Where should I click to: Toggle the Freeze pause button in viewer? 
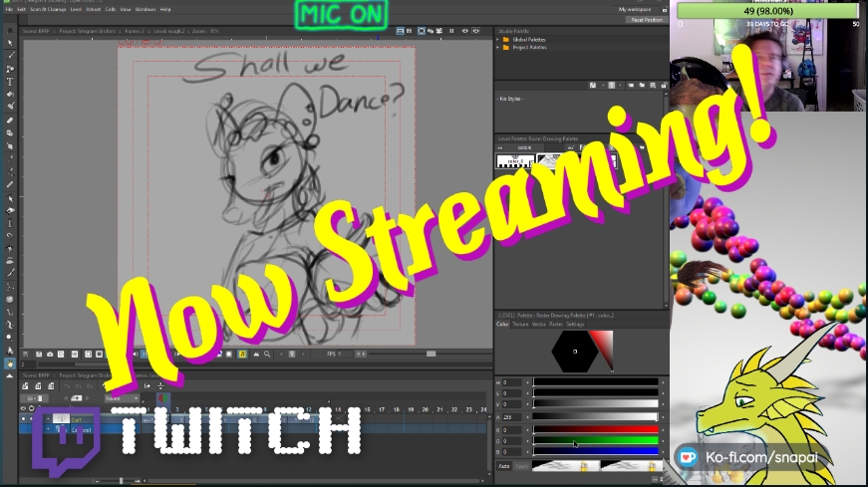451,31
